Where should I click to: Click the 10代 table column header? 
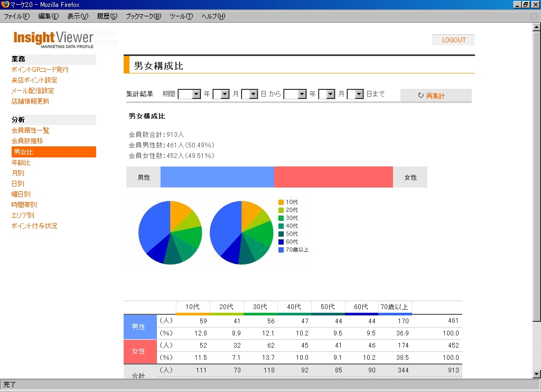(192, 307)
